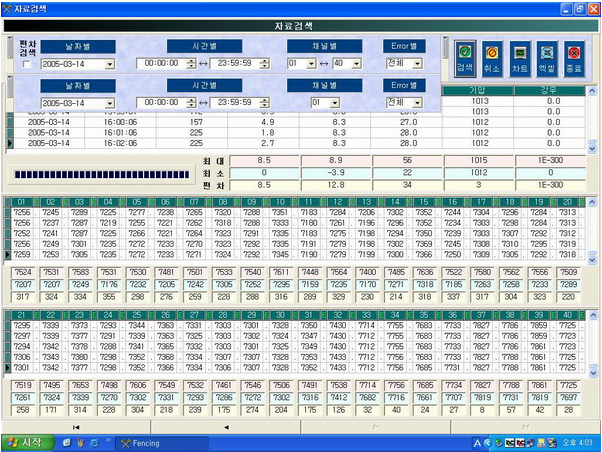
Task: Click the search progress bar
Action: pos(102,175)
